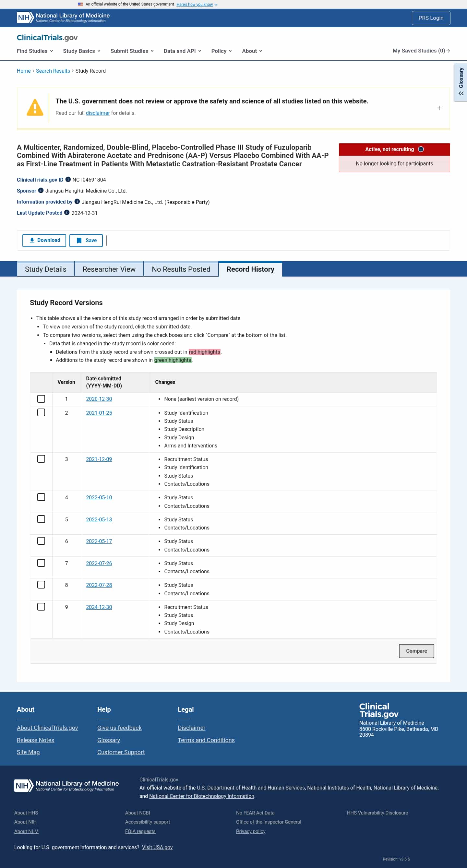Open the disclaimer link in warning banner
Image resolution: width=467 pixels, height=868 pixels.
98,113
